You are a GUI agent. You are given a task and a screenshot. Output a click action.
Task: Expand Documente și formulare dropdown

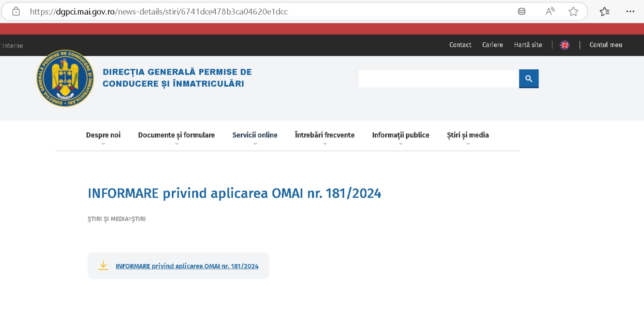coord(176,135)
